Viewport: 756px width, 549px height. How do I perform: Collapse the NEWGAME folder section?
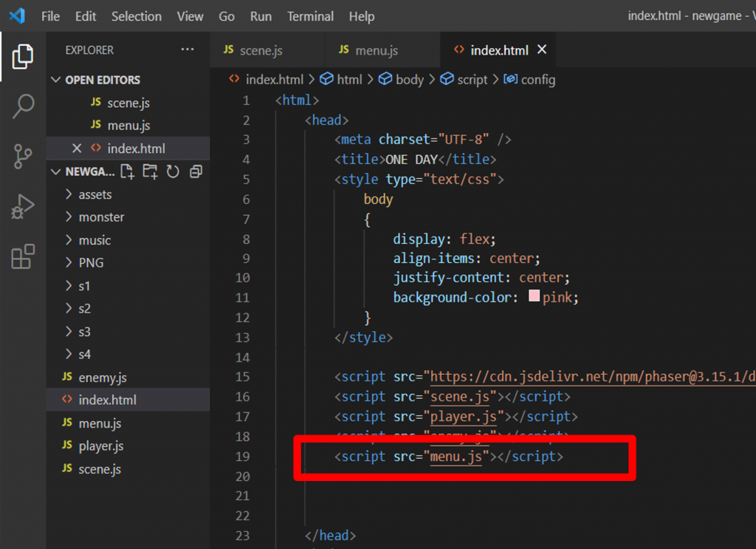tap(56, 171)
